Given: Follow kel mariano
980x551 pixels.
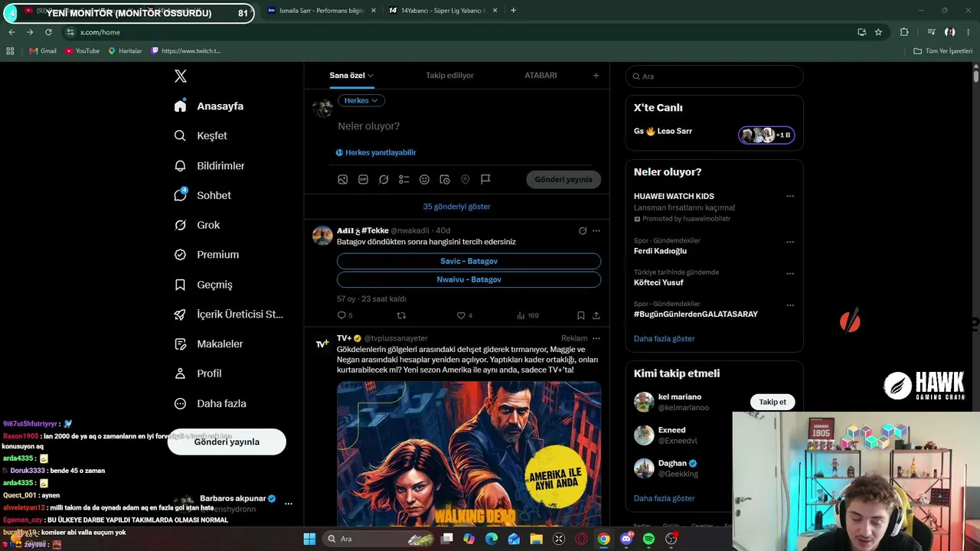Looking at the screenshot, I should [773, 402].
